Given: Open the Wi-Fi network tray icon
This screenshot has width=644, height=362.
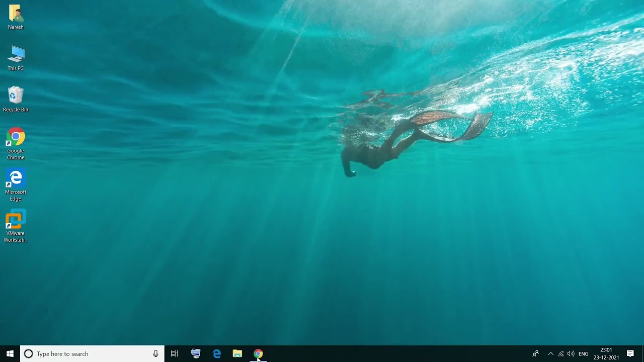Looking at the screenshot, I should (x=561, y=354).
